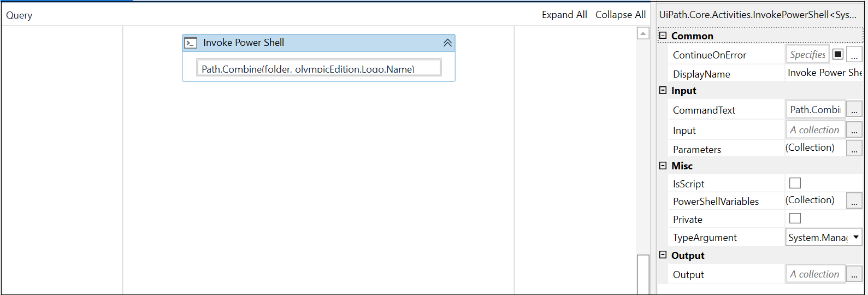Open ellipsis editor for Input collection
Viewport: 868px width, 295px height.
tap(854, 130)
